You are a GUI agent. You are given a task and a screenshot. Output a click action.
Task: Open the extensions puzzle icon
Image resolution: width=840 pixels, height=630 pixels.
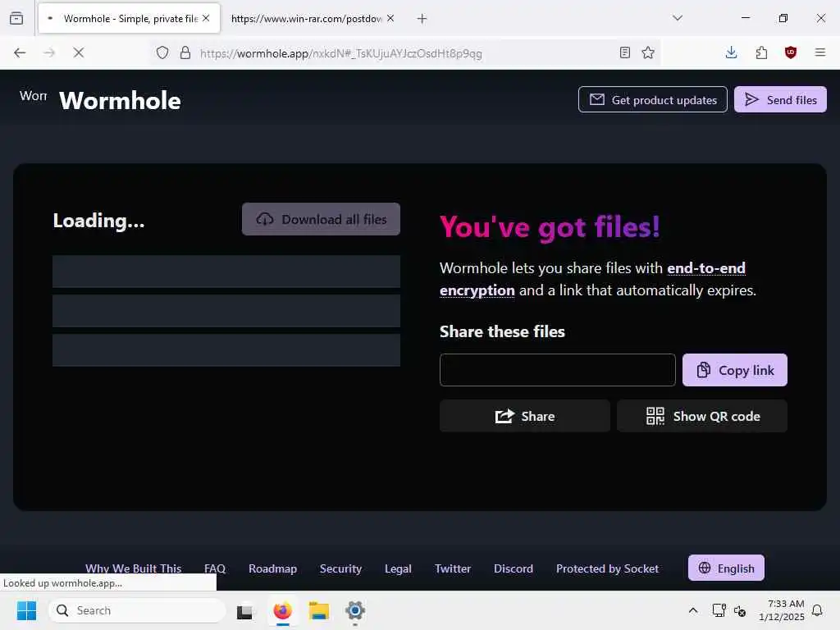(761, 52)
